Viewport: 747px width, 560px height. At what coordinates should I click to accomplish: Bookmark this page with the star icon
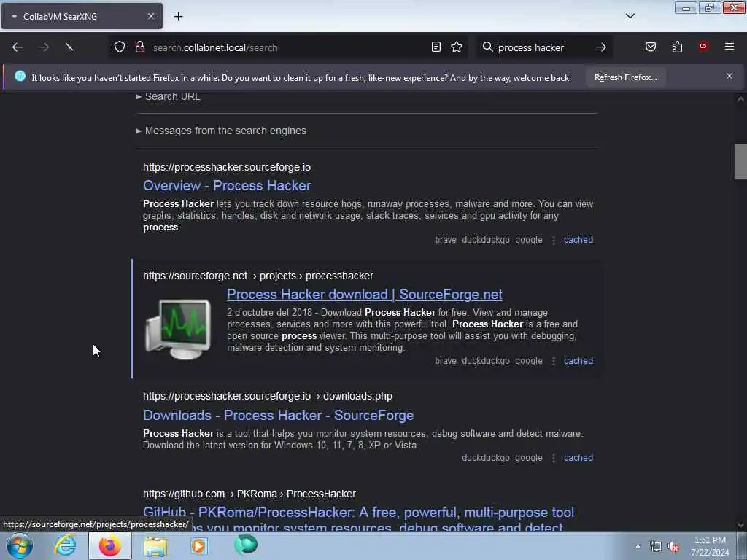(x=457, y=47)
